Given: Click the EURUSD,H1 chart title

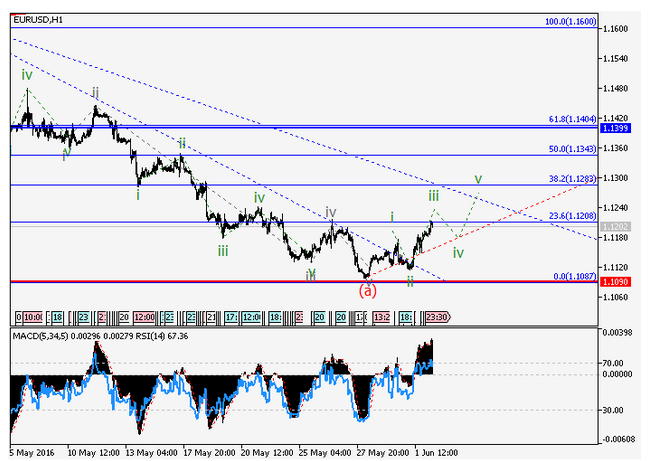Looking at the screenshot, I should click(36, 21).
